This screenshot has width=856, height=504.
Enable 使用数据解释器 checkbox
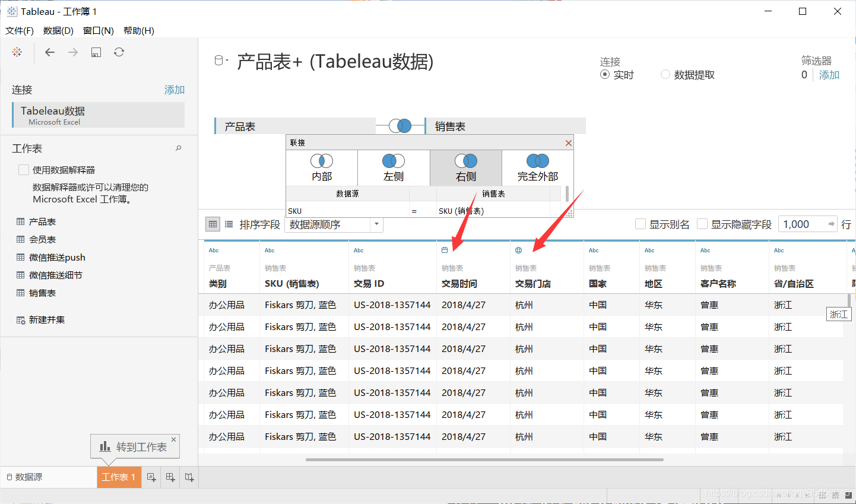[x=24, y=170]
